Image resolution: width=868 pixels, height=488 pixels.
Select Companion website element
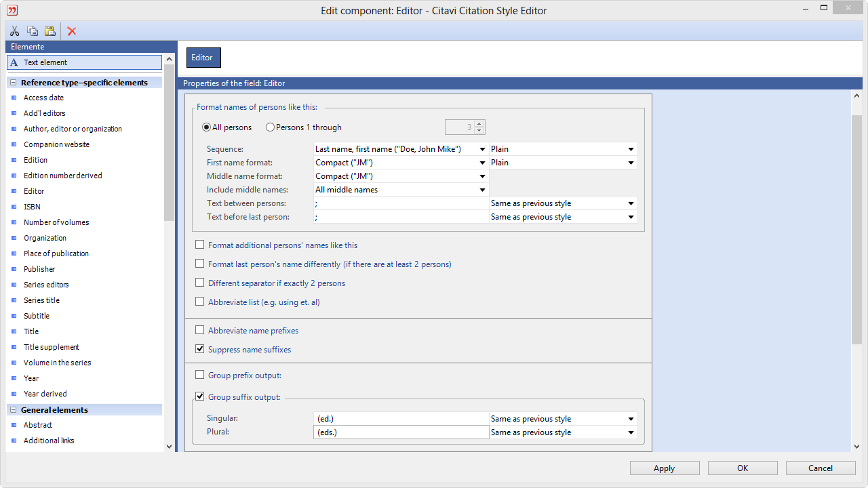(56, 144)
